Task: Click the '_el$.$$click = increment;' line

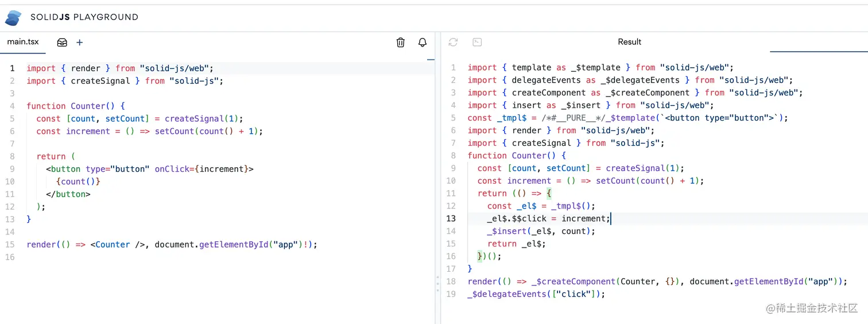Action: click(549, 218)
